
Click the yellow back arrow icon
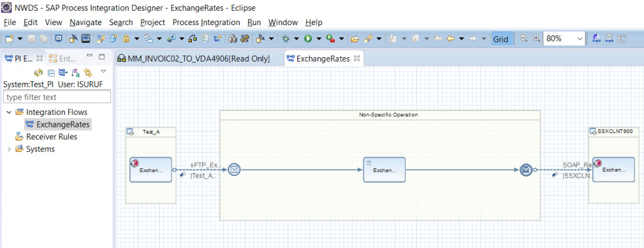(450, 38)
